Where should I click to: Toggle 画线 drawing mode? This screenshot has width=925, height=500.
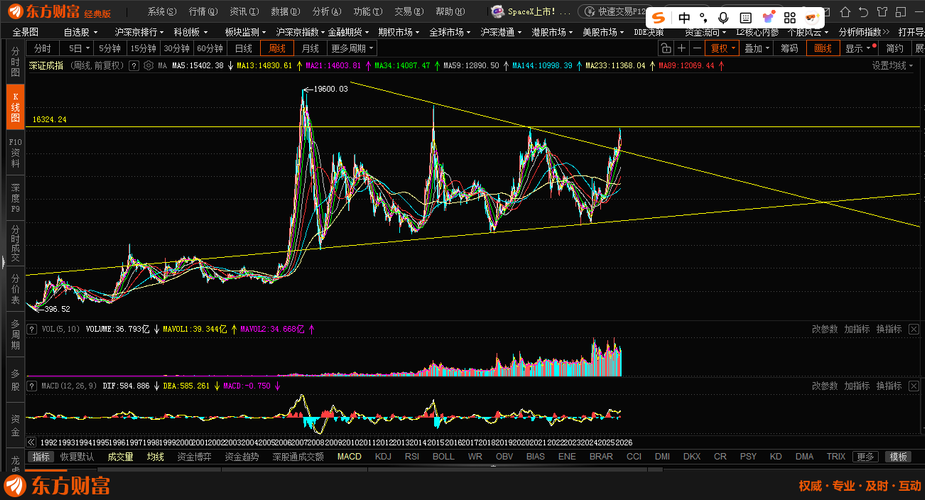pos(822,48)
